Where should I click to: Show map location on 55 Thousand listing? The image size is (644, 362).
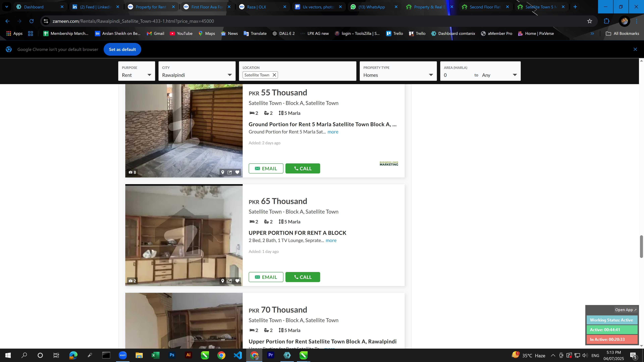click(x=223, y=172)
